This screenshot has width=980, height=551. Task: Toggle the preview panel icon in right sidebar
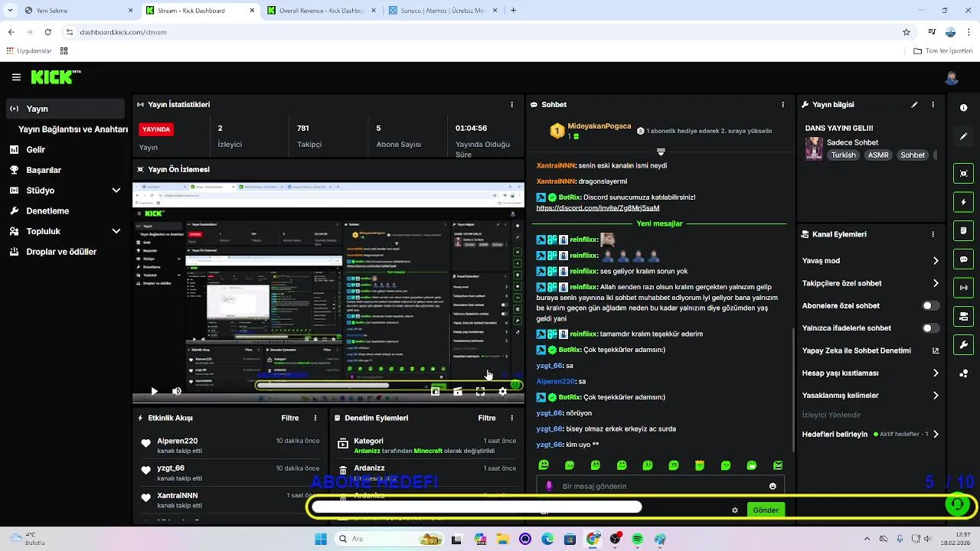pyautogui.click(x=964, y=174)
